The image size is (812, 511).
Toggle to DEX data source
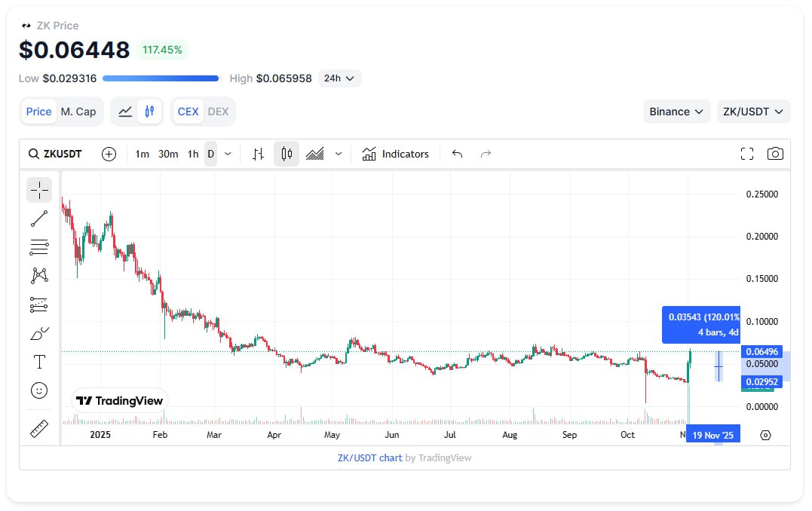click(218, 112)
